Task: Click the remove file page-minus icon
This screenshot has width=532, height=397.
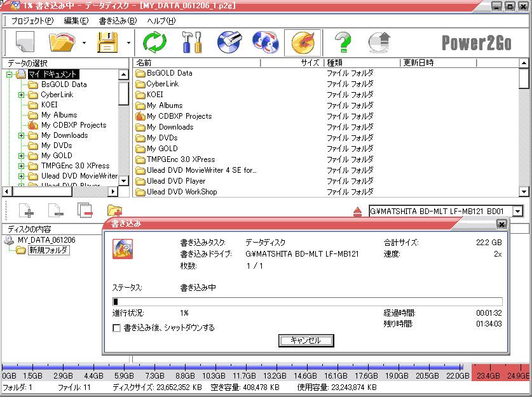Action: [x=56, y=210]
